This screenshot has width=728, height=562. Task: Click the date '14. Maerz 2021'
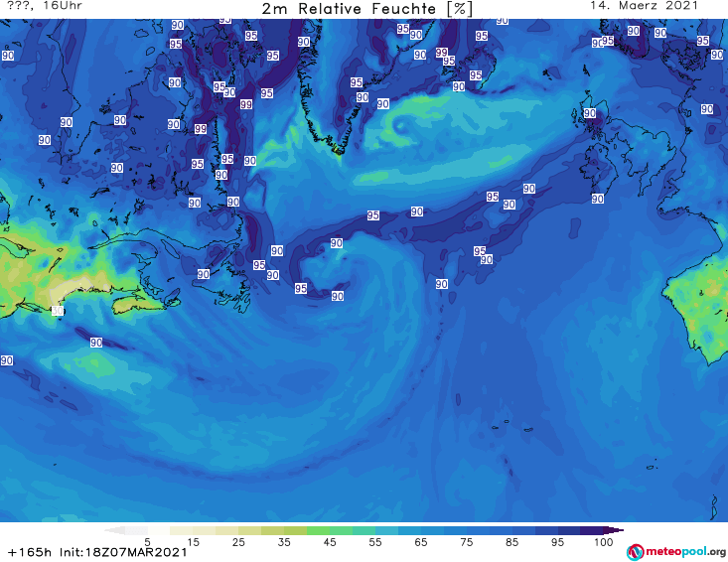(x=644, y=6)
